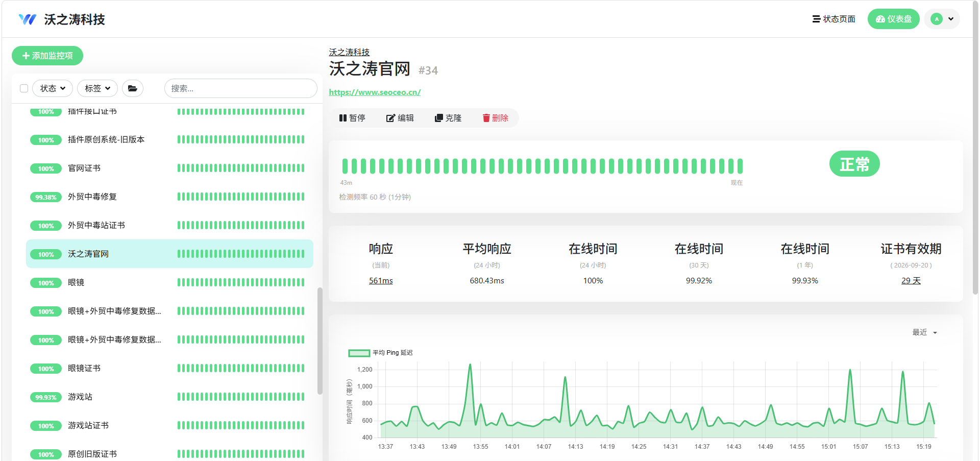Select 游戏站 monitor

[169, 397]
